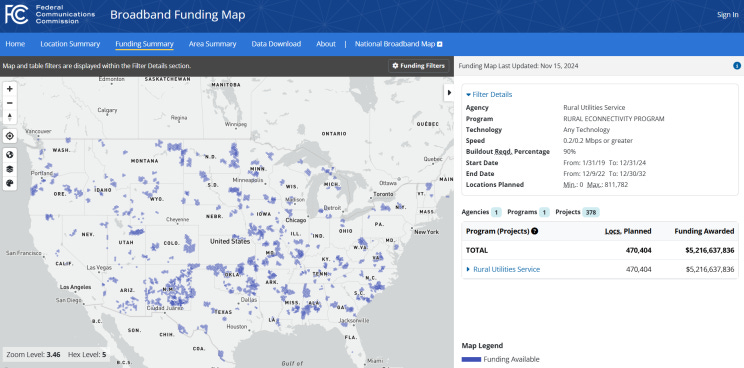Click the blue info icon
The height and width of the screenshot is (368, 744).
[736, 66]
